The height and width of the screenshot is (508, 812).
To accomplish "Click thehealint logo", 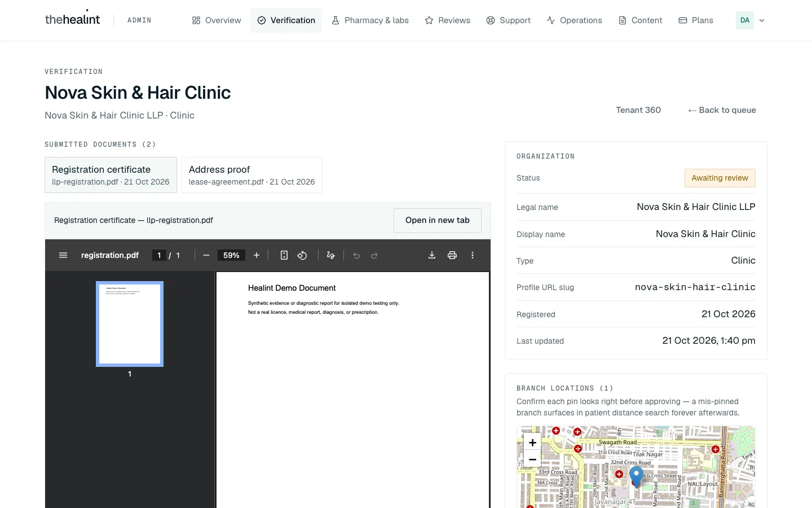I will [x=72, y=20].
